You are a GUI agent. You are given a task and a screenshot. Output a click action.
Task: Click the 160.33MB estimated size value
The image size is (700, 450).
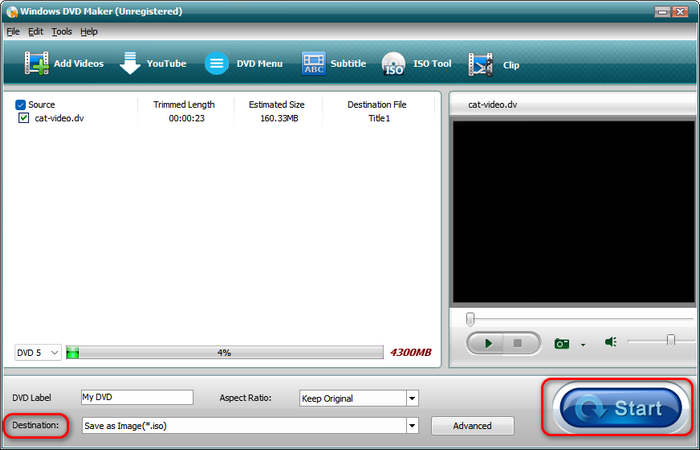279,118
